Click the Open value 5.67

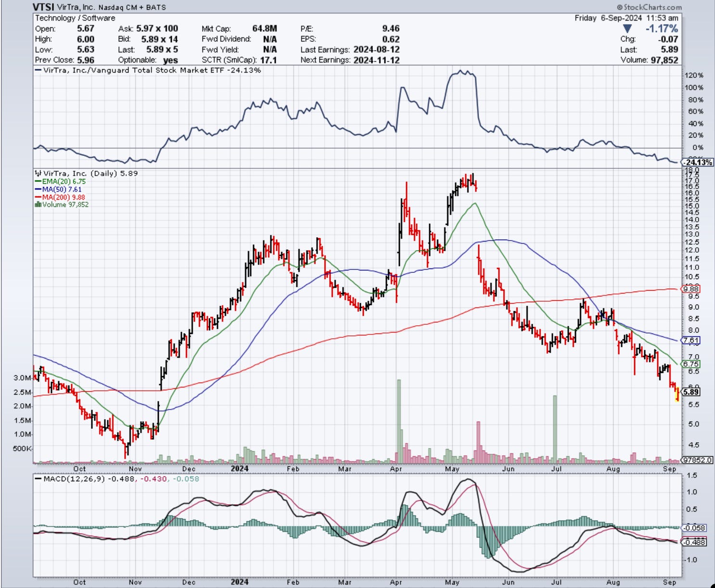[86, 28]
